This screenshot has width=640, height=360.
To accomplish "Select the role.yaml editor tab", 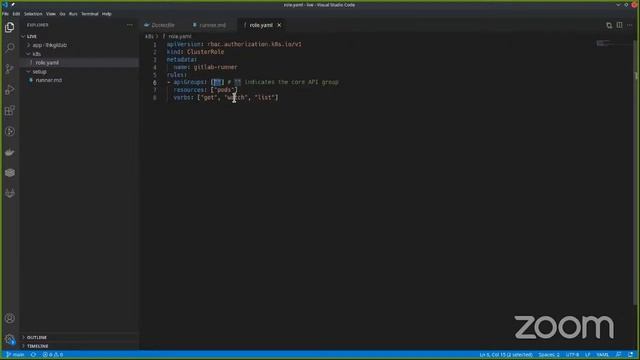I will pyautogui.click(x=260, y=25).
